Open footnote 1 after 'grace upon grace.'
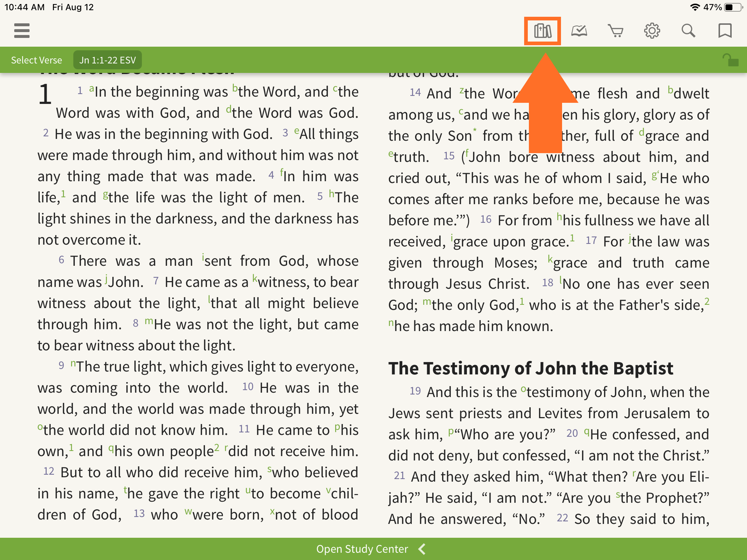Image resolution: width=747 pixels, height=560 pixels. point(572,238)
